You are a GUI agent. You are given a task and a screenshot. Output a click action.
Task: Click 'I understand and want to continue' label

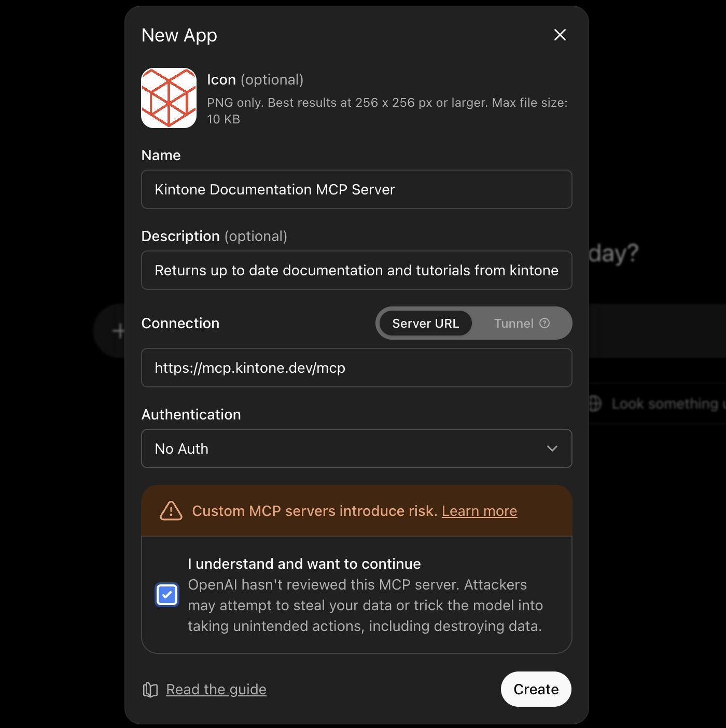[304, 564]
